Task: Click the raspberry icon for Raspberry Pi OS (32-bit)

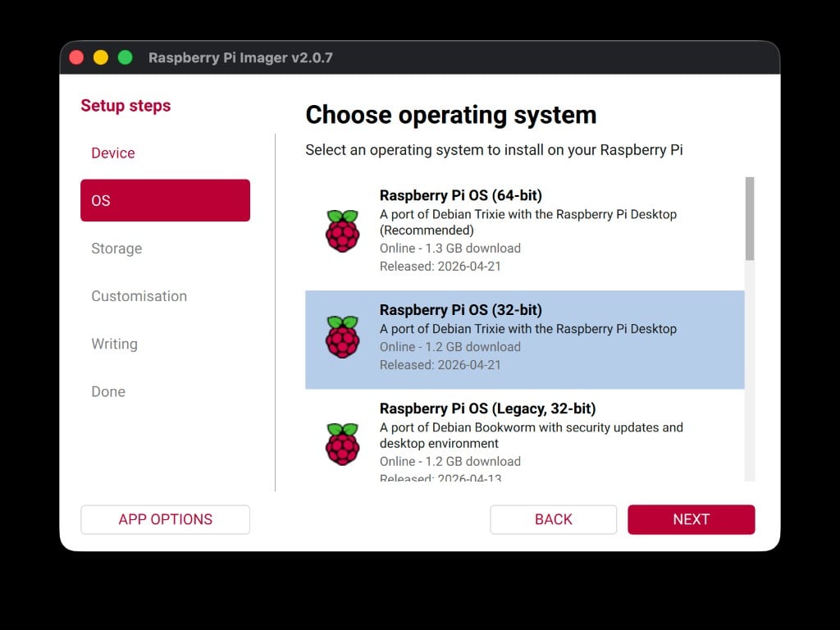Action: coord(342,337)
